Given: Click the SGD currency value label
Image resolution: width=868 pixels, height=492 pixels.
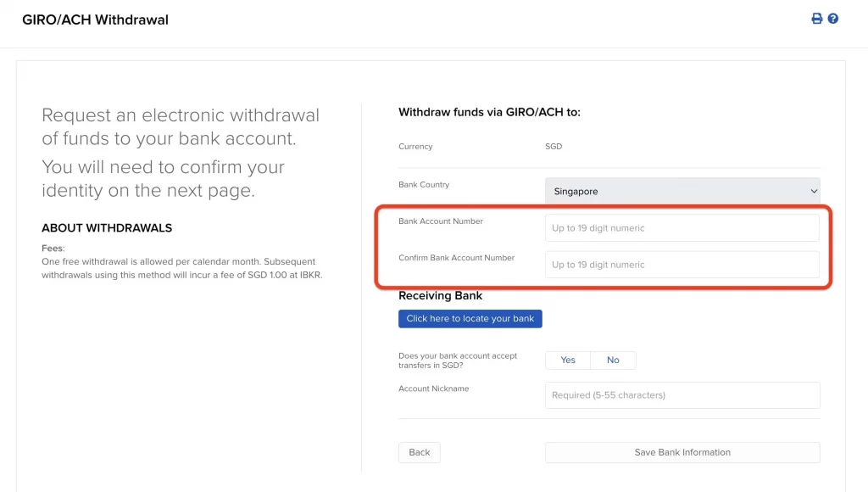Looking at the screenshot, I should point(554,146).
